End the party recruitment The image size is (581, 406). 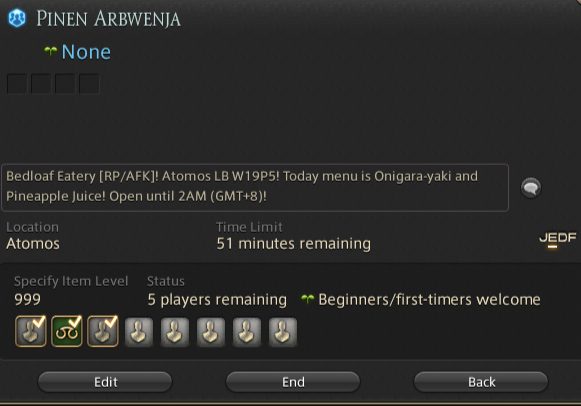tap(293, 382)
